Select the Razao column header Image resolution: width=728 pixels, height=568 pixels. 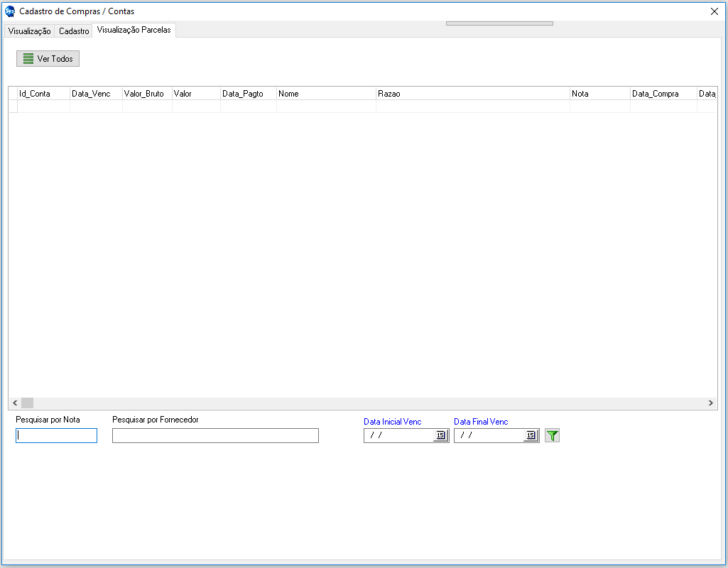coord(472,94)
